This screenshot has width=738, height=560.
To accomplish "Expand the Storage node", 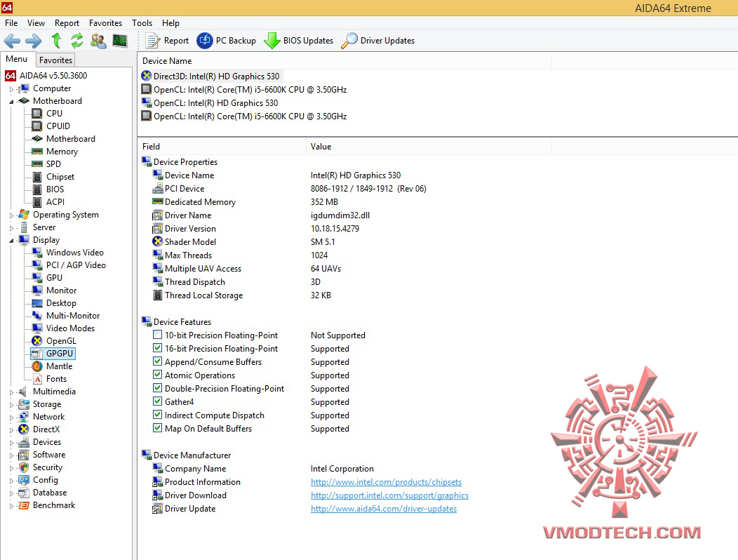I will point(11,405).
